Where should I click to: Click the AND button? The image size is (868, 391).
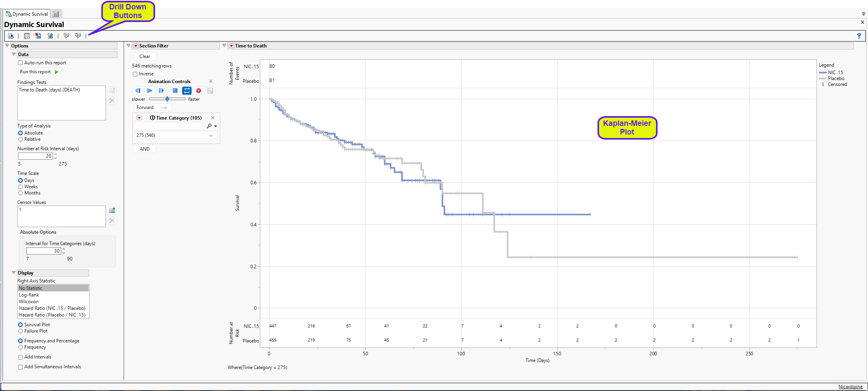click(144, 149)
